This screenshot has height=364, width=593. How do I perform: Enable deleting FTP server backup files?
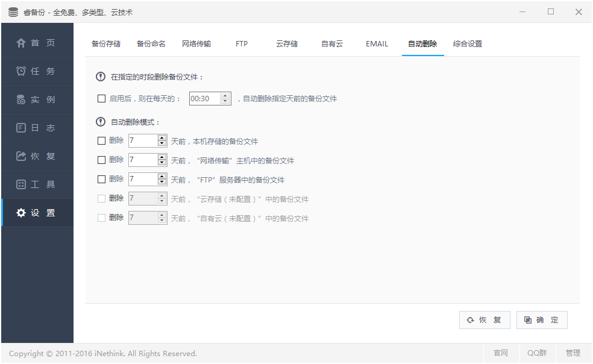pyautogui.click(x=101, y=179)
